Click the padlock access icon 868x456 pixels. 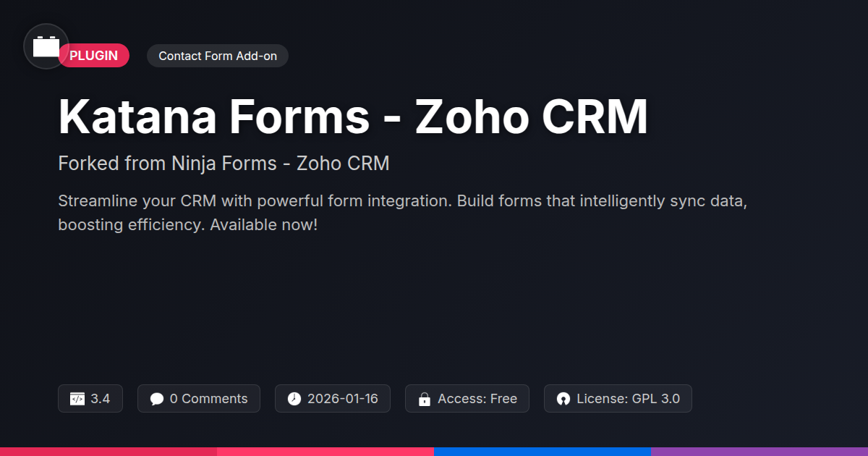(424, 399)
